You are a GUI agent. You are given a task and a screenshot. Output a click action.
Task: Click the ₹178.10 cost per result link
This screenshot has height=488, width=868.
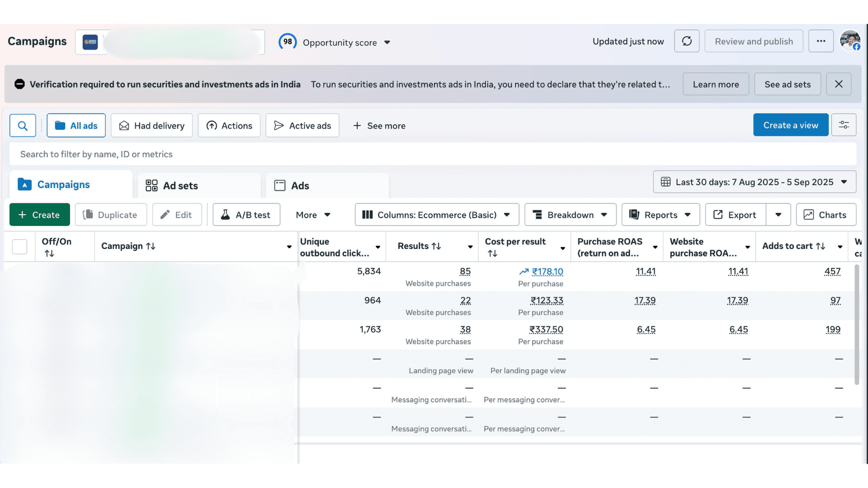547,272
